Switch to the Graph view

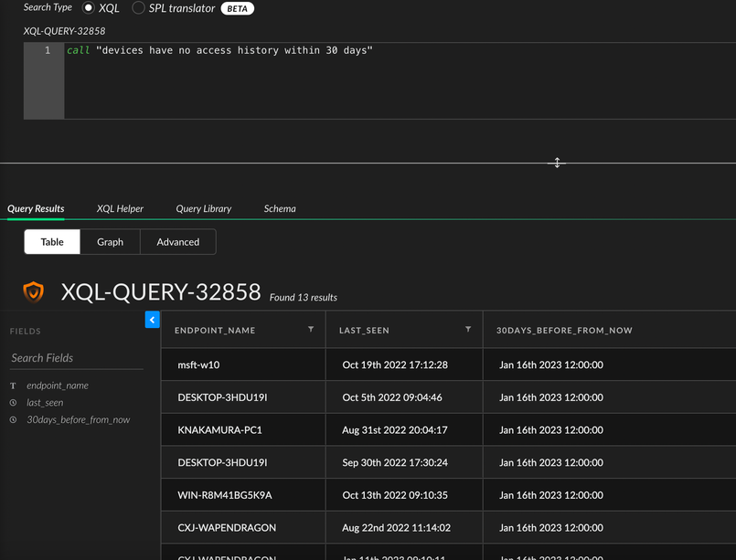click(110, 242)
